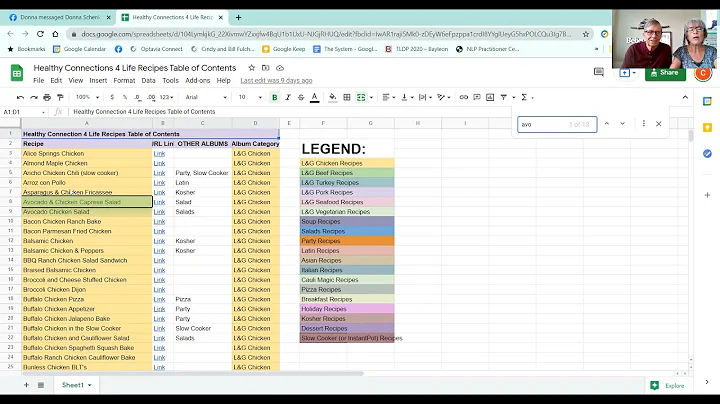Move the document with the folder icon
720x404 pixels.
click(x=265, y=68)
